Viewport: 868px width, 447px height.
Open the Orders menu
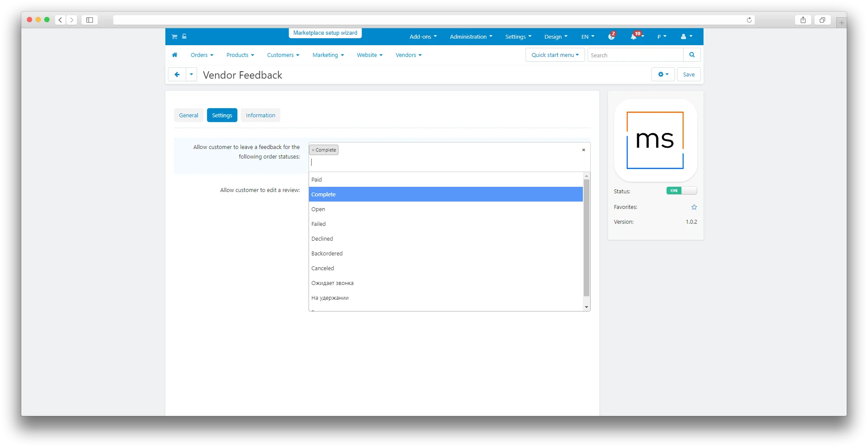point(202,55)
